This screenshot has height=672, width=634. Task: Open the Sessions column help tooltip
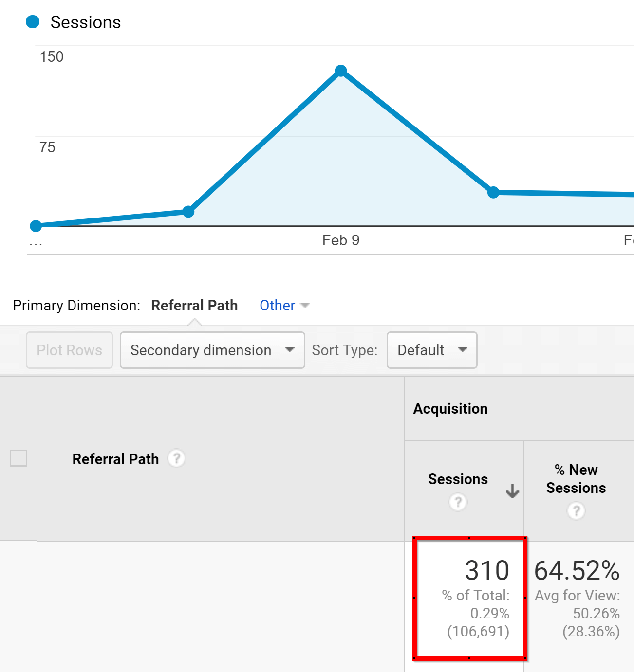[457, 502]
